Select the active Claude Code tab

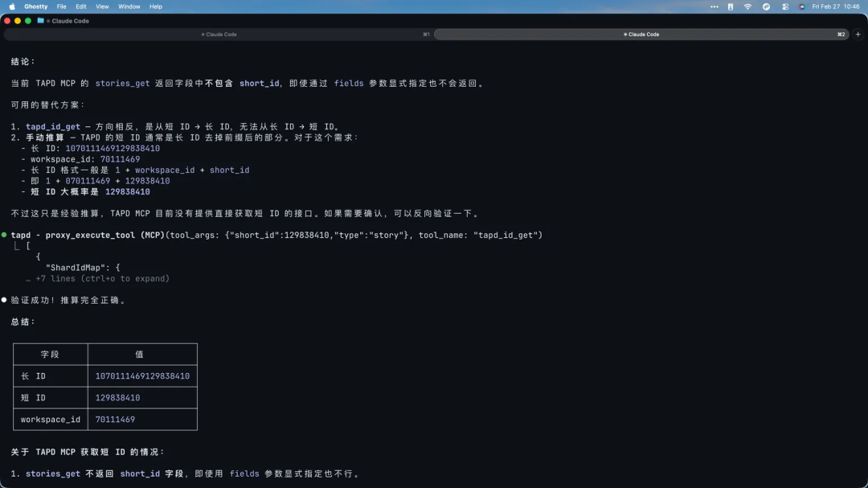coord(643,35)
